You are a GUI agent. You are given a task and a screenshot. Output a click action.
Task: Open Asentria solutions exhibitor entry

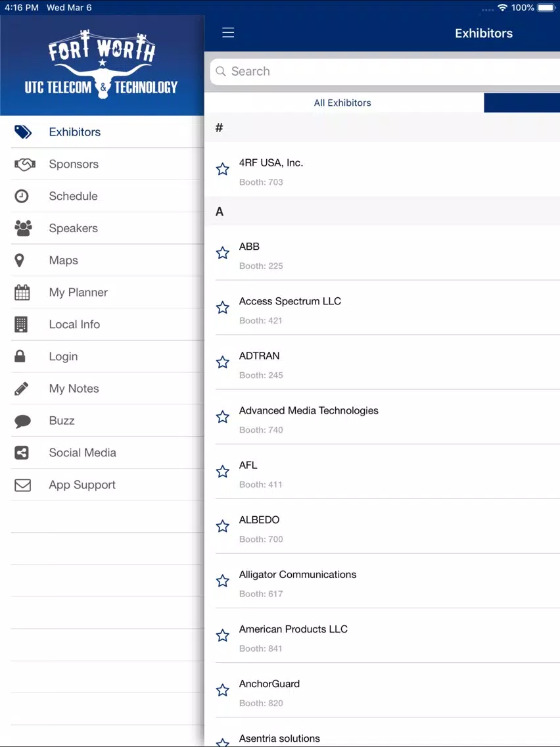click(383, 733)
